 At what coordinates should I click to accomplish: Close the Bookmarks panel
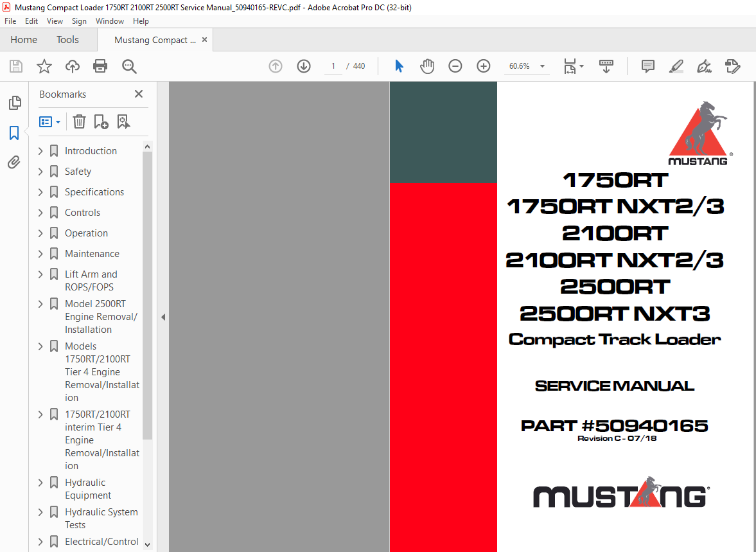pyautogui.click(x=139, y=94)
